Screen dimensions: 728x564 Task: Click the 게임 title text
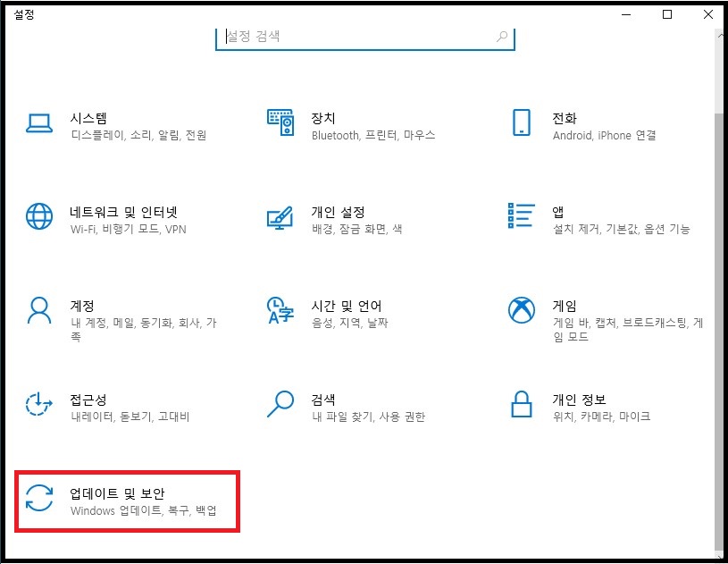(565, 306)
